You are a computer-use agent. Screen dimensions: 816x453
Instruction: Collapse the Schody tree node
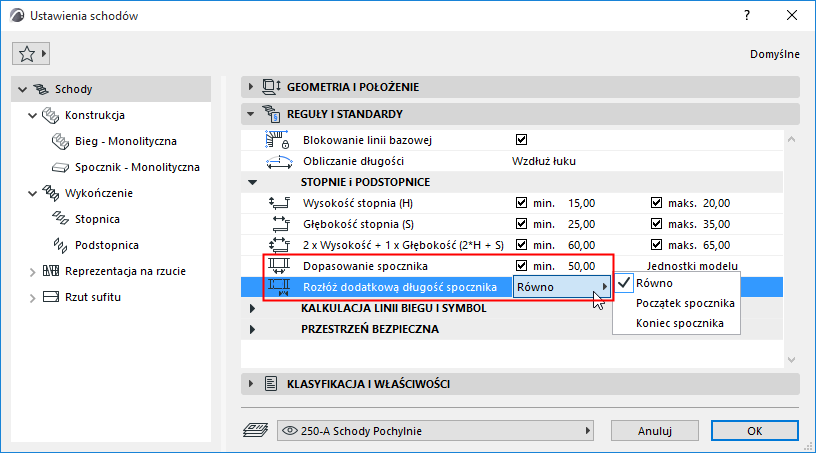(22, 90)
